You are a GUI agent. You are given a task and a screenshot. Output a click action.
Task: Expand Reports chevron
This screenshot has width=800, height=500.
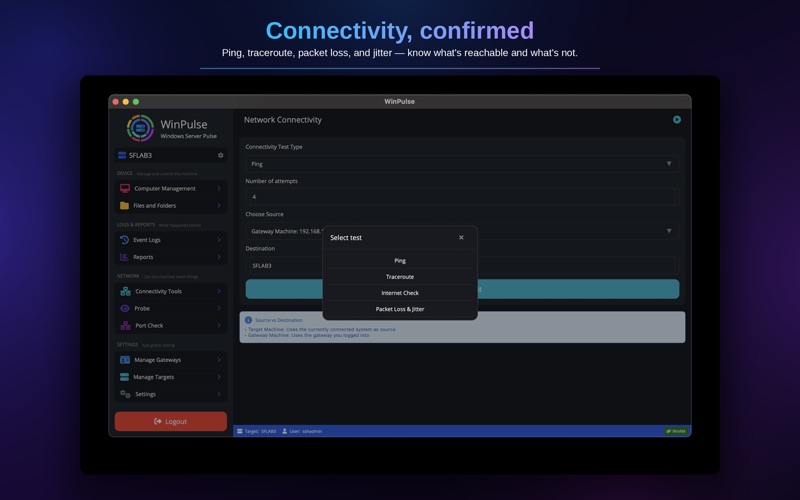(219, 257)
